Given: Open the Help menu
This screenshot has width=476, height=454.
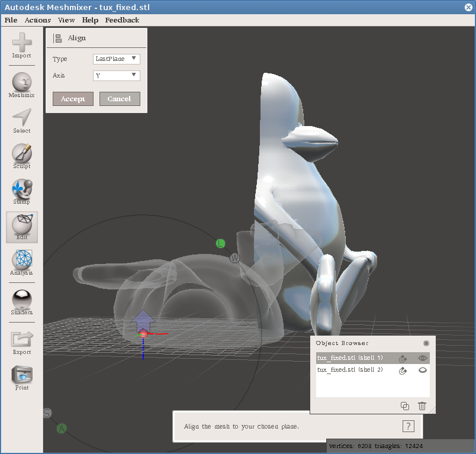Looking at the screenshot, I should pyautogui.click(x=90, y=20).
